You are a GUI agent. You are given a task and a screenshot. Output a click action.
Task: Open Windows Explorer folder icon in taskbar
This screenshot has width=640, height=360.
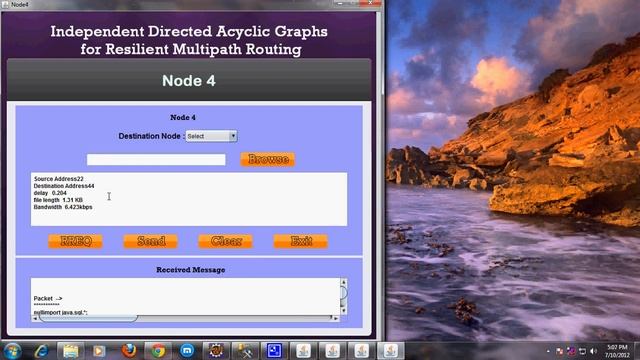[x=70, y=351]
